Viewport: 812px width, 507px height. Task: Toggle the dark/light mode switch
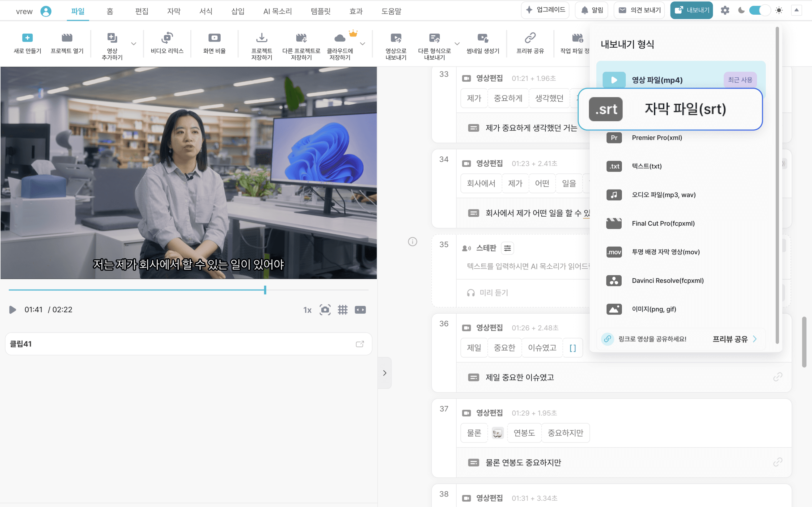pos(760,10)
